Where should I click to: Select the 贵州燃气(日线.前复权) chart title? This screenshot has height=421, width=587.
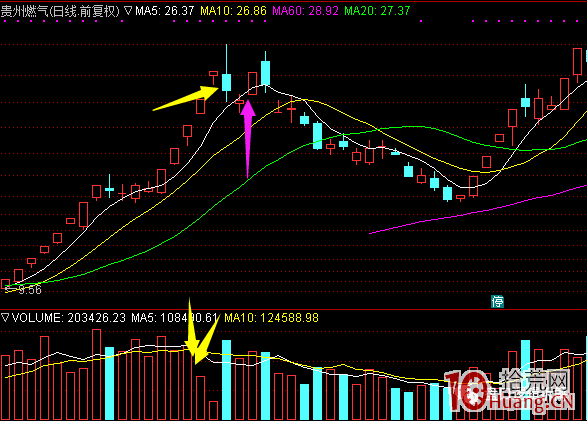pyautogui.click(x=60, y=11)
